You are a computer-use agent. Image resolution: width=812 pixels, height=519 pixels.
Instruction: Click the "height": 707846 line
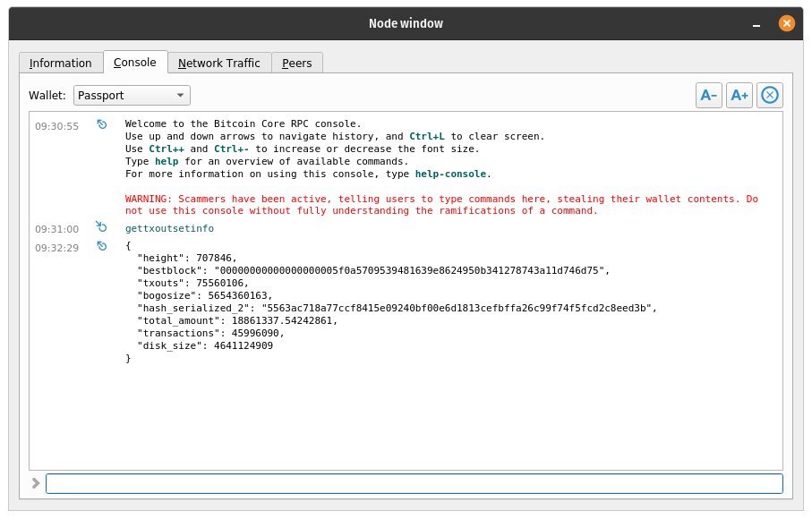coord(187,258)
